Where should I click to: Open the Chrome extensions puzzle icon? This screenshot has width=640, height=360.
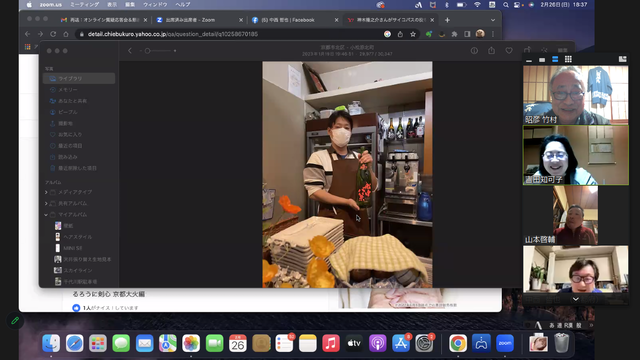point(454,34)
